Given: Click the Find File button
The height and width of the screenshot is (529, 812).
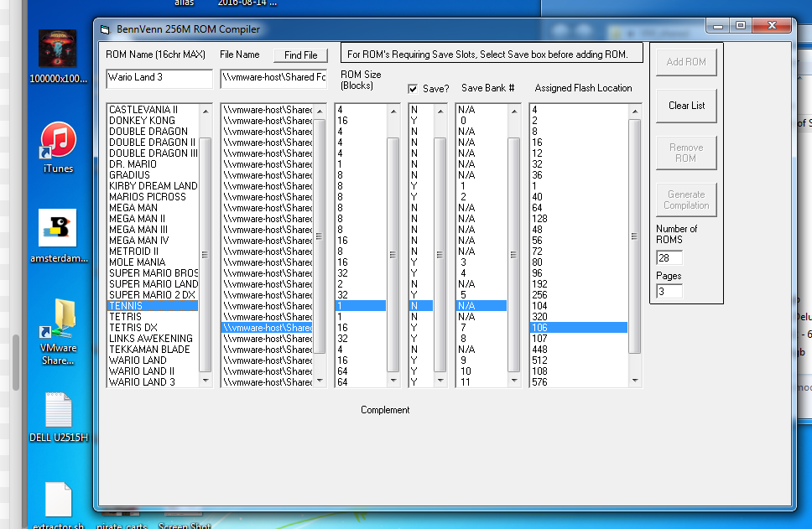Looking at the screenshot, I should (300, 55).
